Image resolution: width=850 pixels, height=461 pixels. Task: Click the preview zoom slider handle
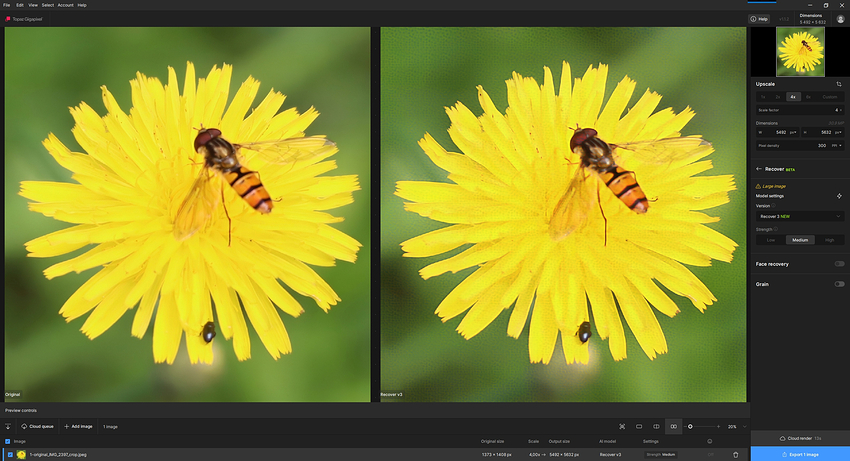click(690, 427)
